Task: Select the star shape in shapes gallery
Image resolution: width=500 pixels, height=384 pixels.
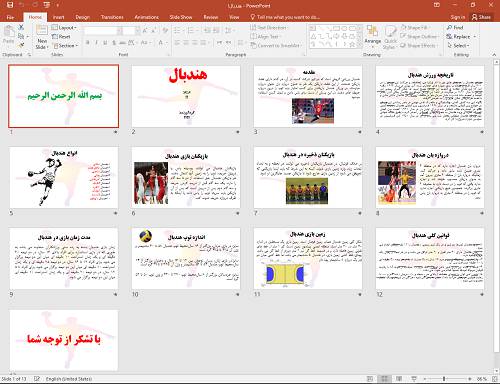Action: coord(352,44)
